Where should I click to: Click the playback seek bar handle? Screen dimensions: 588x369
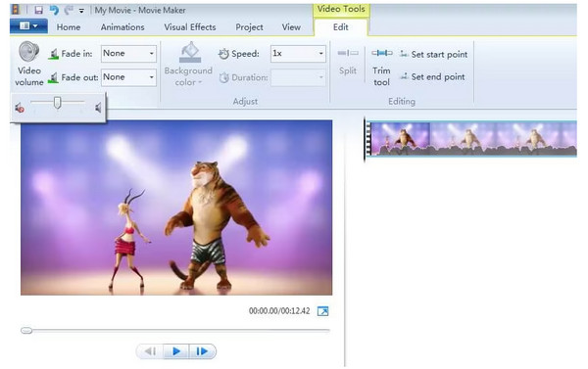click(x=26, y=331)
